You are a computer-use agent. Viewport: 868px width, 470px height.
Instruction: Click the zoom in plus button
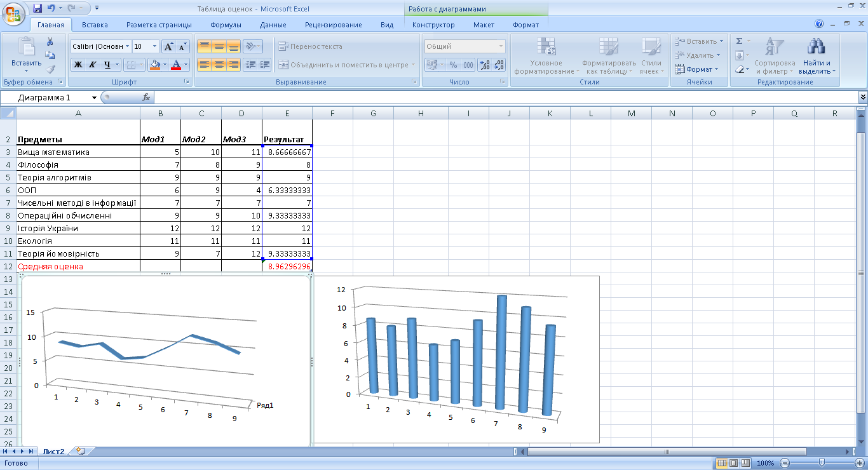point(860,463)
